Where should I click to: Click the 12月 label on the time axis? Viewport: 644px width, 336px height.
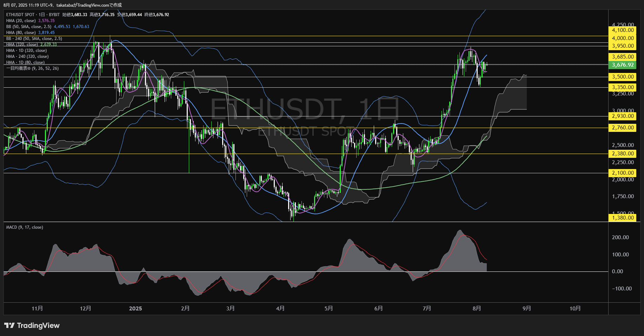85,308
